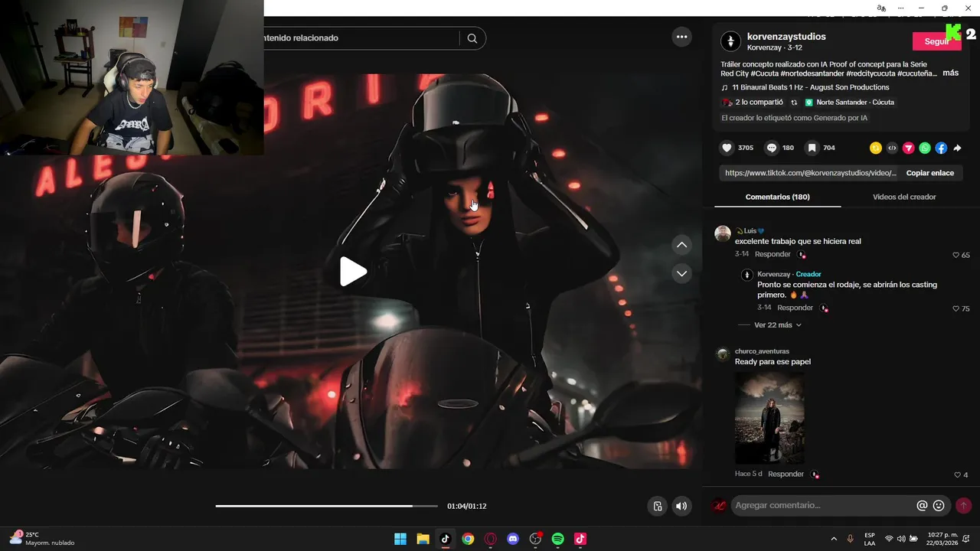Go to next video with down chevron
Viewport: 980px width, 551px height.
[x=681, y=273]
